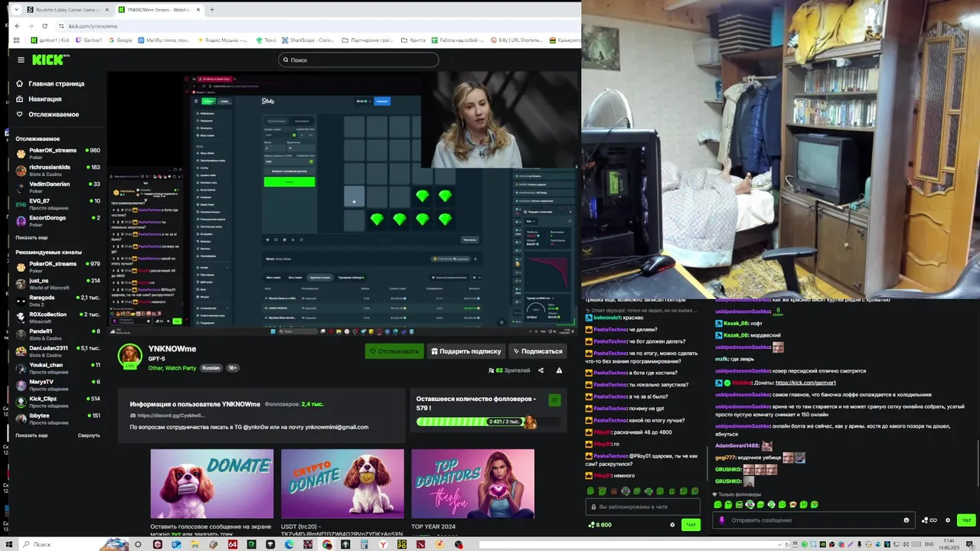Open the CRYPTO DONATE banner
The image size is (980, 551).
tap(342, 484)
